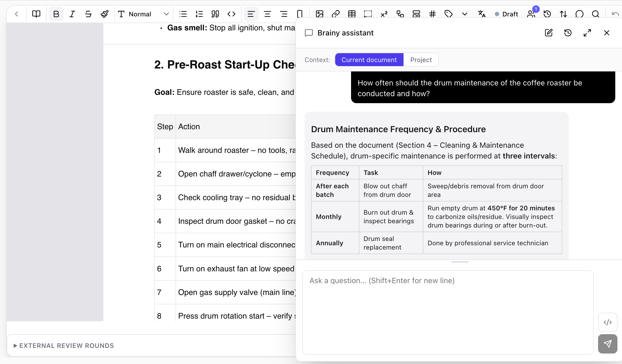
Task: Align text left
Action: point(251,14)
